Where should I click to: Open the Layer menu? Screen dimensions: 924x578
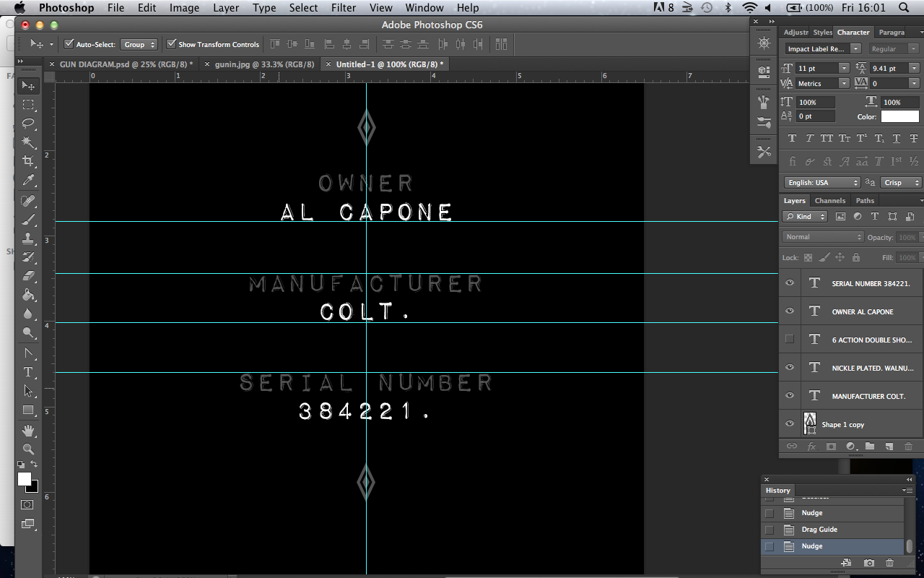pyautogui.click(x=226, y=8)
